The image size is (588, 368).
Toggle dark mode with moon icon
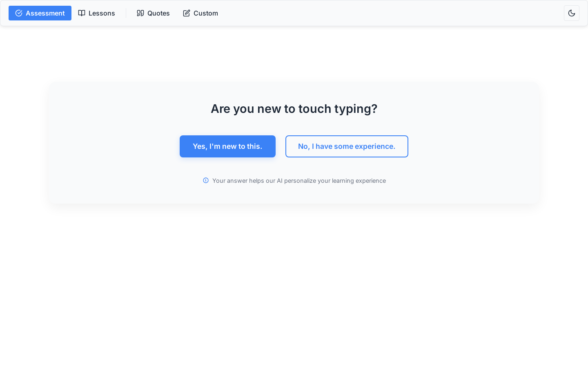(572, 13)
